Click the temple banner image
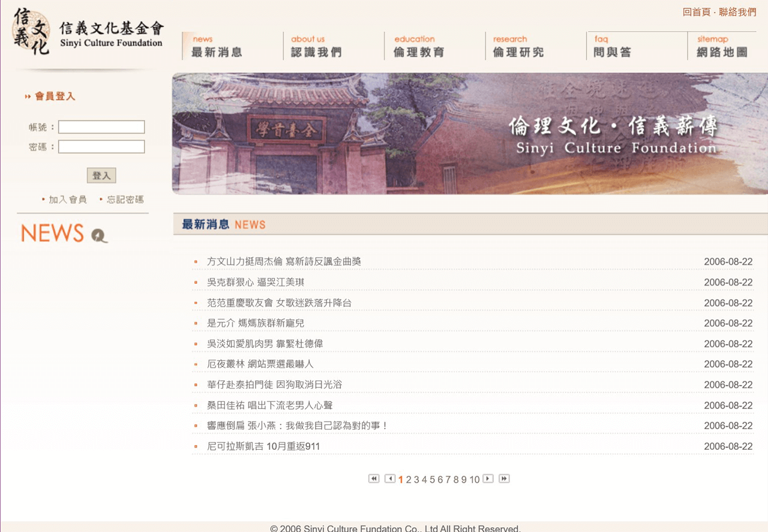The image size is (768, 532). (x=470, y=134)
